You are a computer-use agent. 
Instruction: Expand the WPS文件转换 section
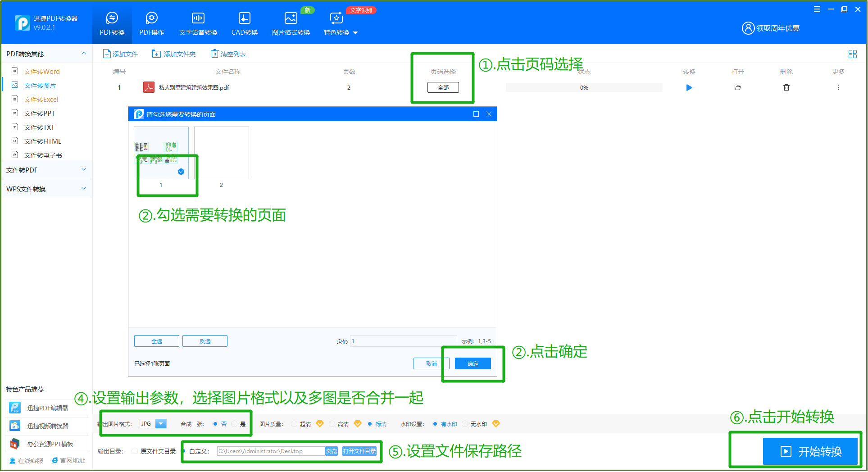click(x=47, y=189)
